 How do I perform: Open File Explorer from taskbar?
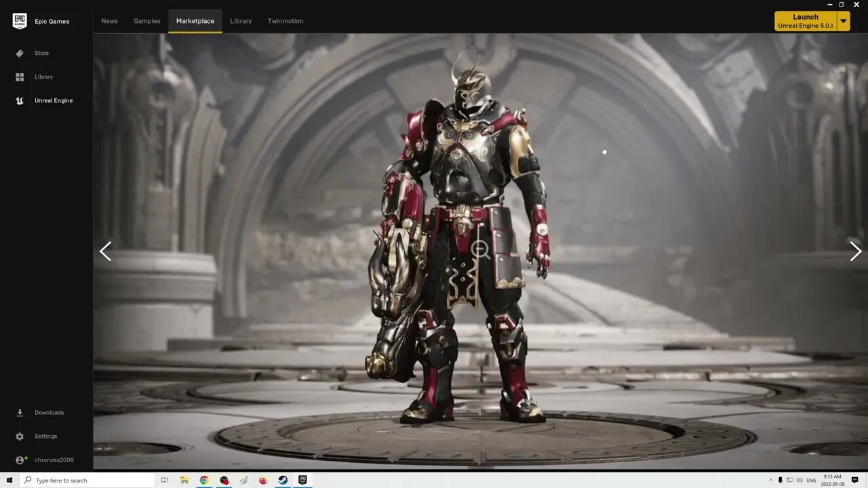point(184,480)
